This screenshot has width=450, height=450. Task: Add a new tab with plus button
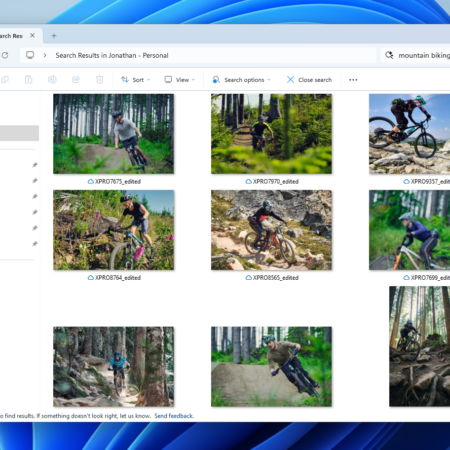click(x=54, y=36)
